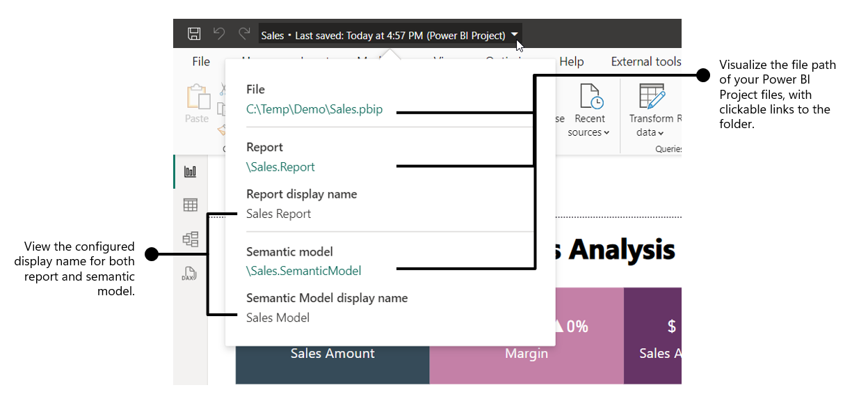Switch to Table view icon in sidebar
This screenshot has height=399, width=868.
[190, 205]
